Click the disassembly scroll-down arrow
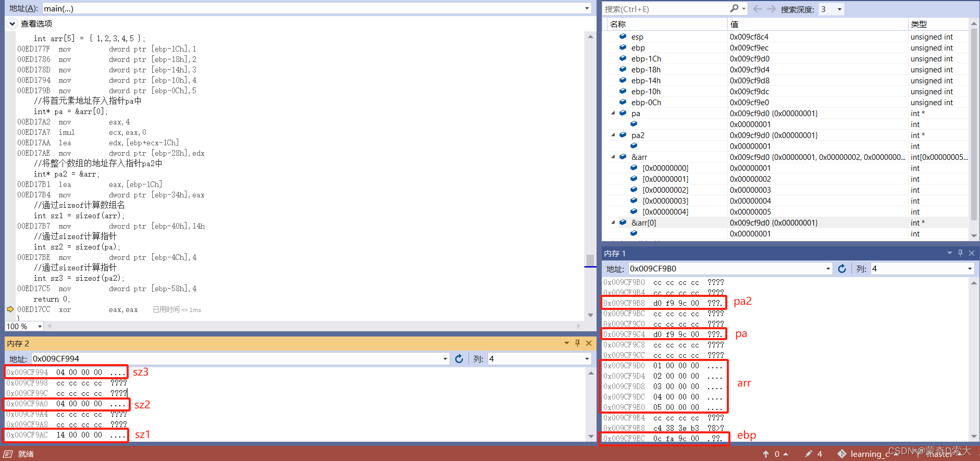 (590, 315)
